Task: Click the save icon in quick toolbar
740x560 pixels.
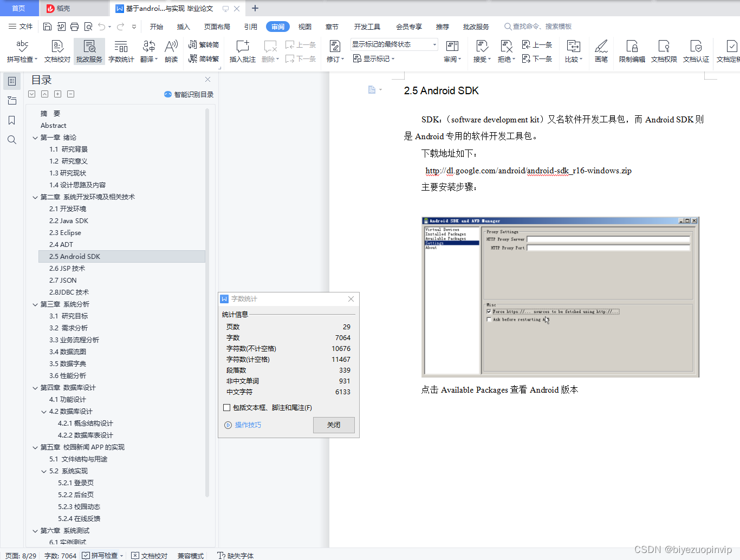Action: tap(47, 27)
